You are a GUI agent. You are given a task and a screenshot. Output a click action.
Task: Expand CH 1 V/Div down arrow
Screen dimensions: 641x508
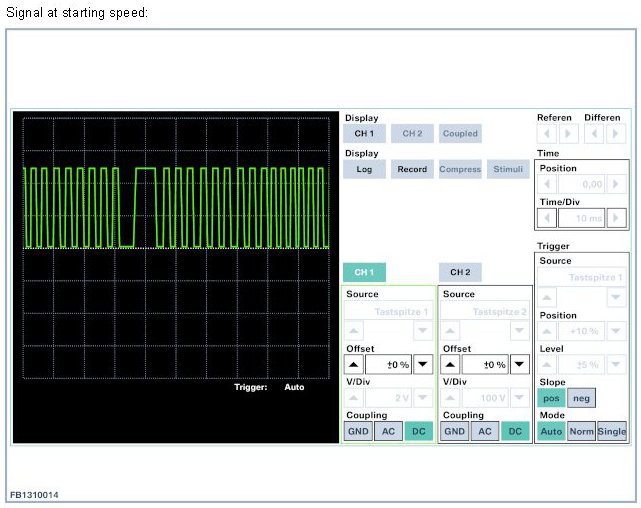423,398
